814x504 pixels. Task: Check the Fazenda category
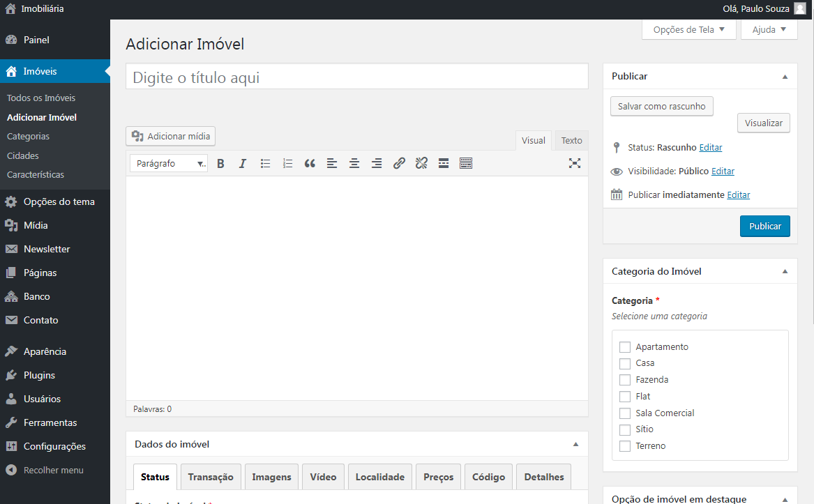pyautogui.click(x=625, y=380)
